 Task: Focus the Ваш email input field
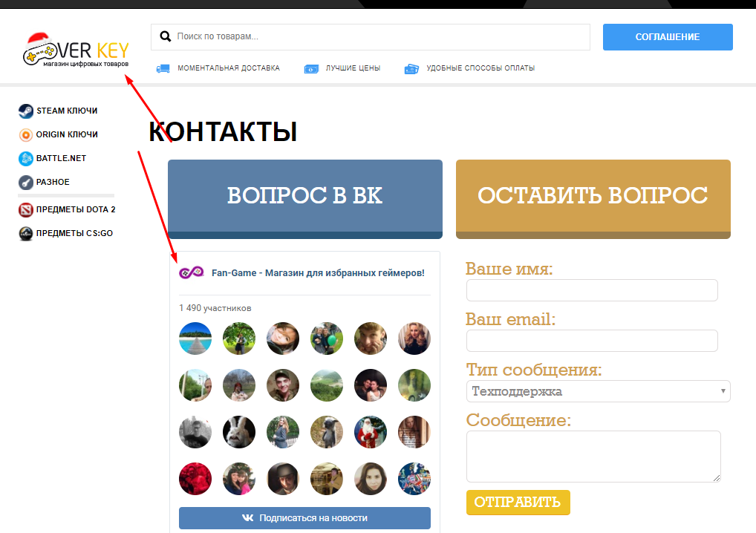[592, 341]
